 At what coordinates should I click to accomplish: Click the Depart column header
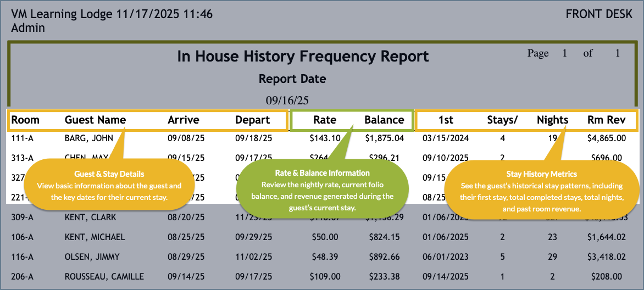click(252, 120)
